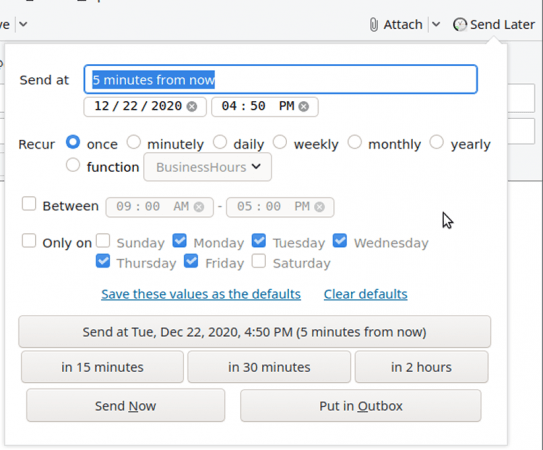This screenshot has width=543, height=450.
Task: Select the daily recur option
Action: pyautogui.click(x=220, y=142)
